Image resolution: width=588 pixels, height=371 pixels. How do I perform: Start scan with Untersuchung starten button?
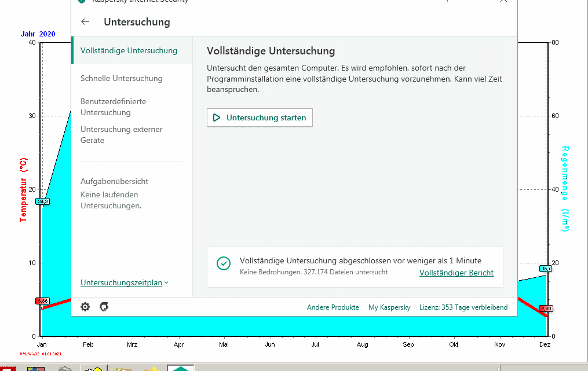click(260, 117)
